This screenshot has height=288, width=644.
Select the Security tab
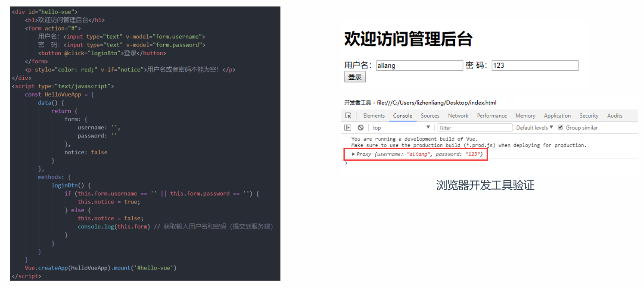589,116
